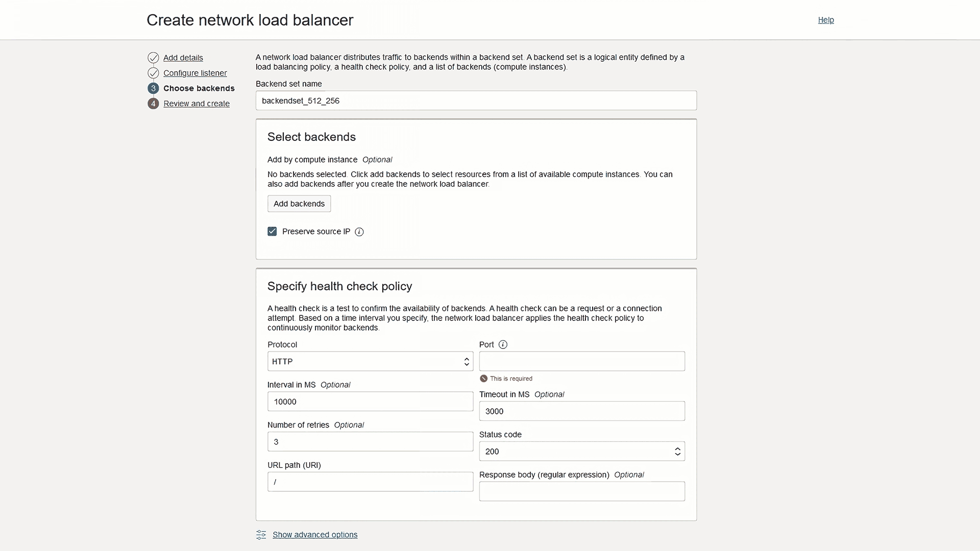
Task: Click the checkmark icon beside Configure listener
Action: [x=153, y=73]
